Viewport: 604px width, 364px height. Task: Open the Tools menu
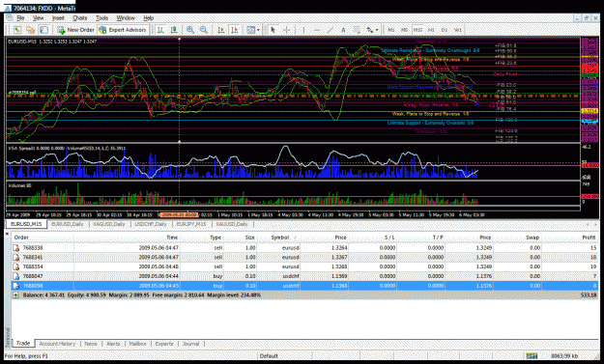101,17
